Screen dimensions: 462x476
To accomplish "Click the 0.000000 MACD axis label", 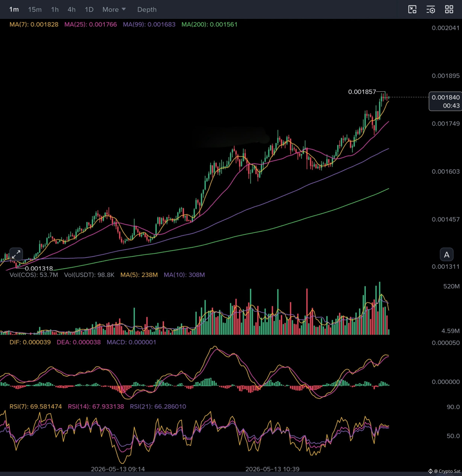I will tap(445, 382).
